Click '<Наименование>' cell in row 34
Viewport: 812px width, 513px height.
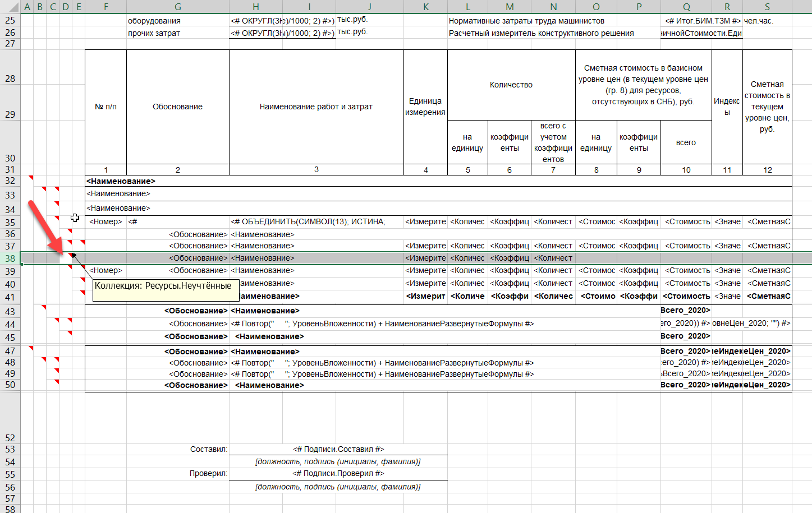click(x=438, y=208)
